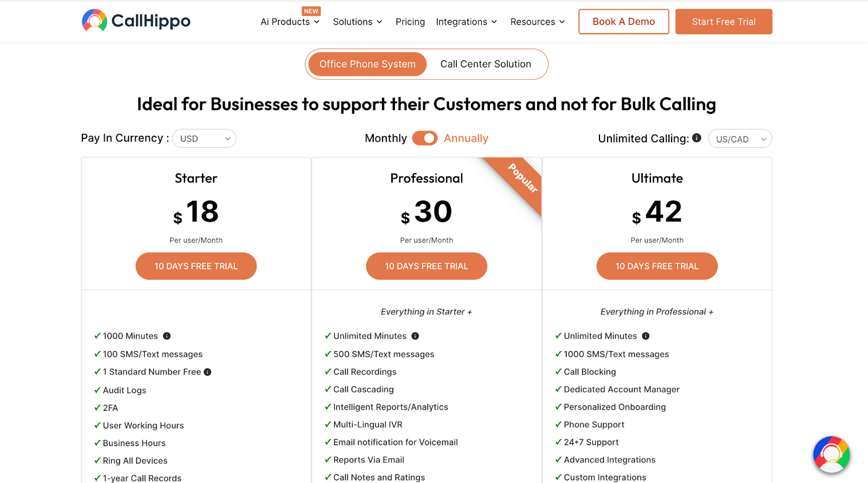
Task: Click the CallHippo logo
Action: tap(136, 21)
